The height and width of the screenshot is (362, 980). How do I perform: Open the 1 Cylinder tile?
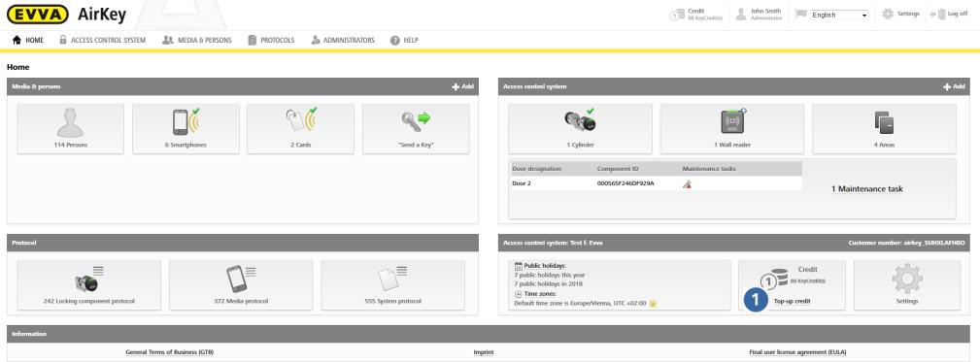[580, 128]
